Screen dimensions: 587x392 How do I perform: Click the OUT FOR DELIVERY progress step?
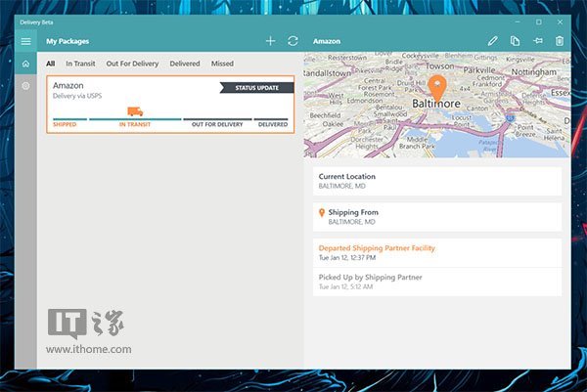click(x=217, y=124)
